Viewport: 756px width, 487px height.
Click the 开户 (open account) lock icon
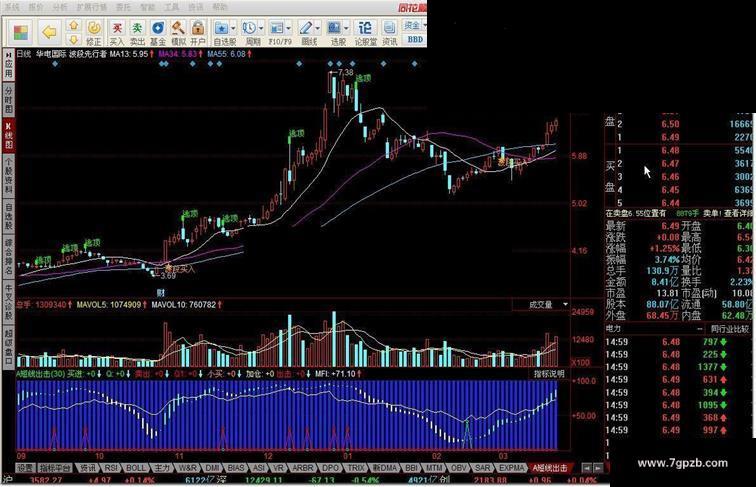click(x=198, y=33)
